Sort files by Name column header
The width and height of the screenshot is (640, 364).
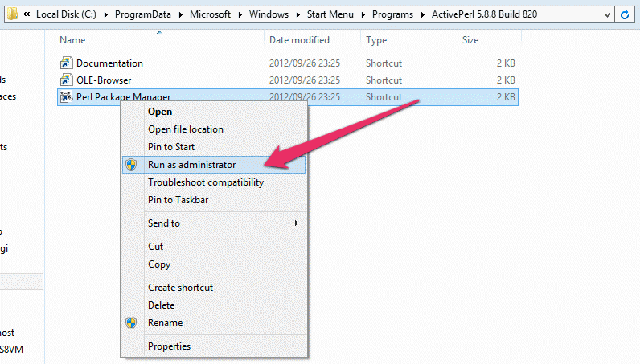tap(72, 40)
